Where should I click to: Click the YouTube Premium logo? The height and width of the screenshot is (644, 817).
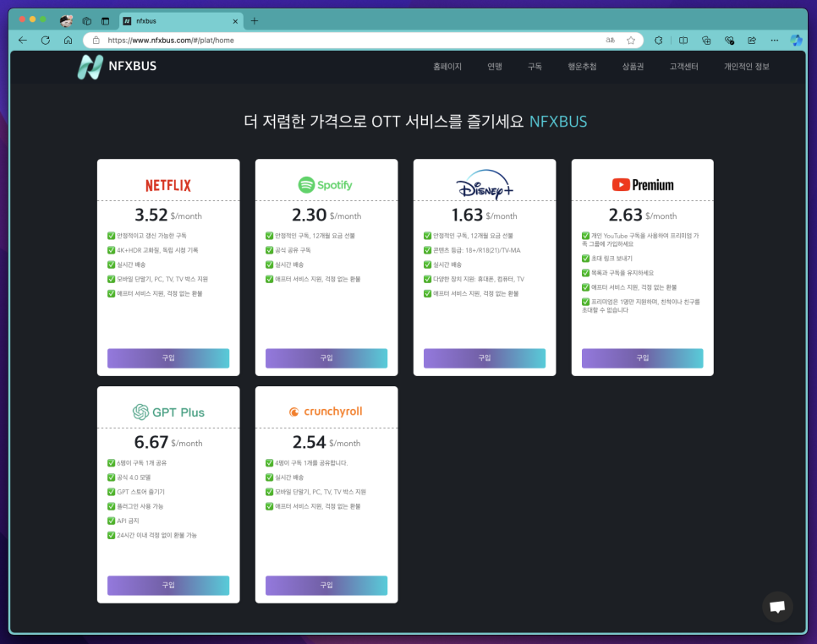[643, 185]
